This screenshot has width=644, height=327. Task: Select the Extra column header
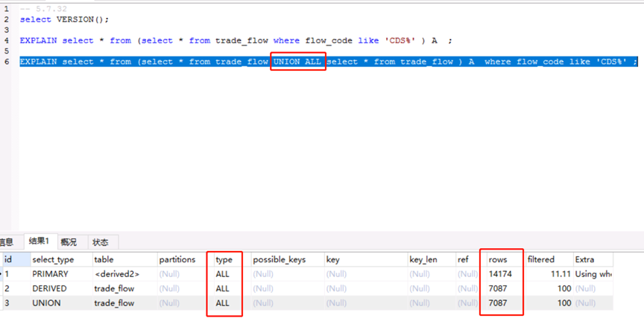tap(593, 259)
